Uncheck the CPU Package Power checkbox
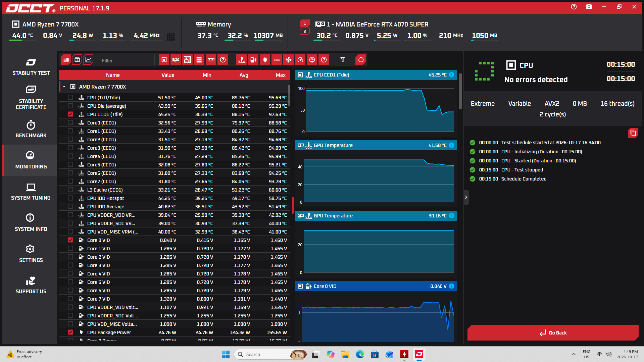 [70, 332]
